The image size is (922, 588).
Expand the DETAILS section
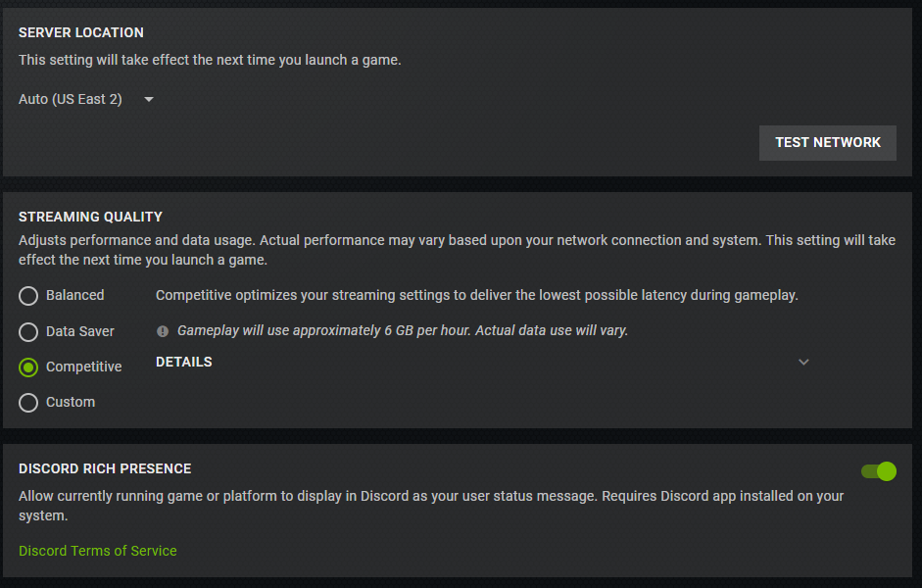[x=184, y=362]
